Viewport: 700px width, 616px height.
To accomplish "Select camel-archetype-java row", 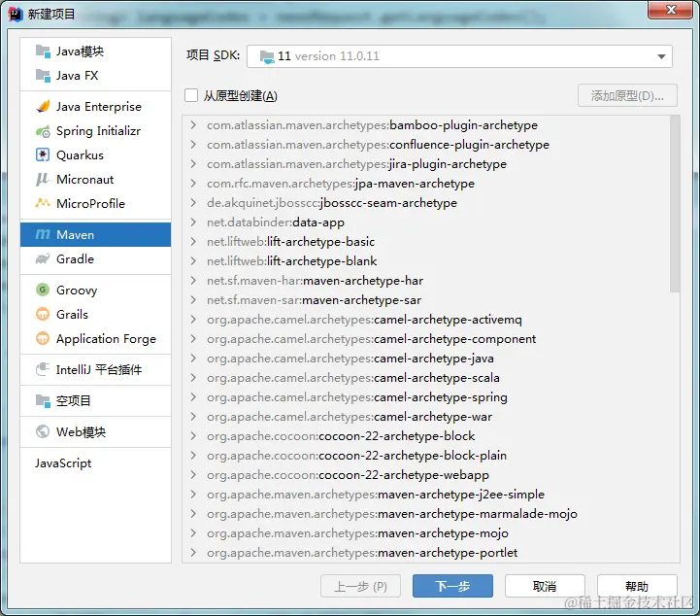I will 426,359.
